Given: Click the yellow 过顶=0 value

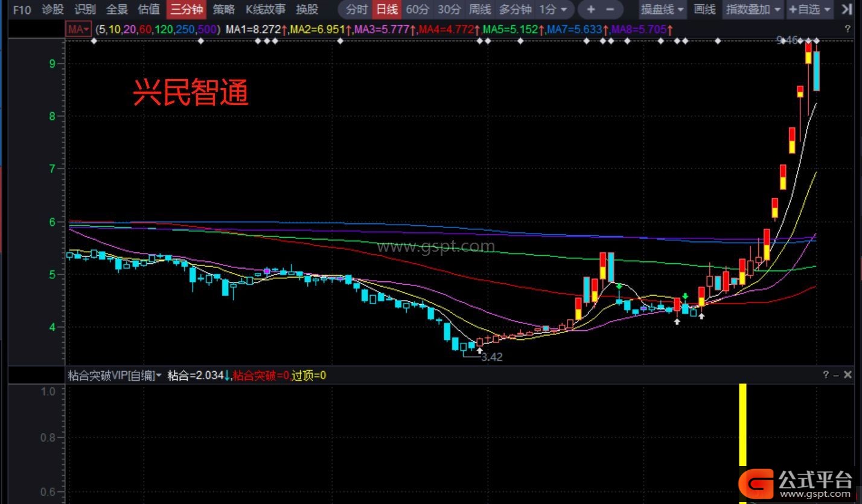Looking at the screenshot, I should coord(308,375).
